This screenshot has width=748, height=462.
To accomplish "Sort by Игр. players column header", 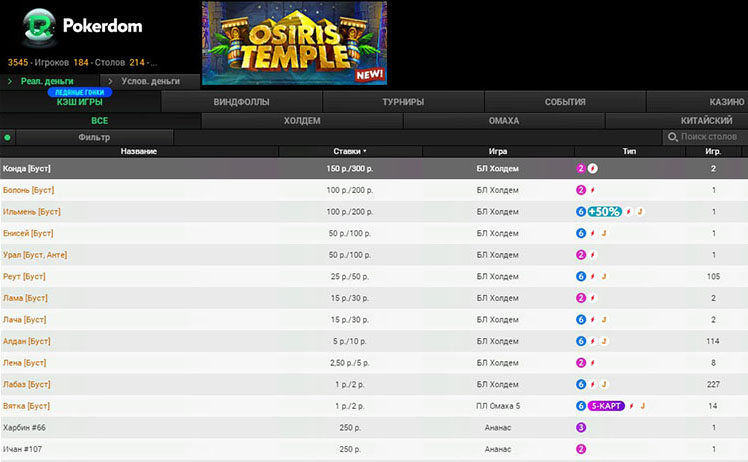I will [713, 151].
